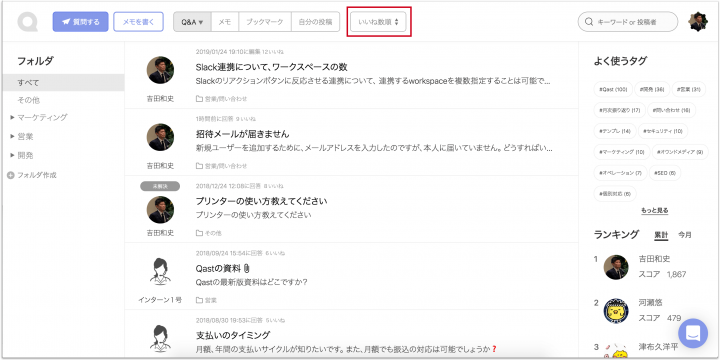Image resolution: width=720 pixels, height=360 pixels.
Task: Open the 支払いのタイミング post
Action: [233, 335]
